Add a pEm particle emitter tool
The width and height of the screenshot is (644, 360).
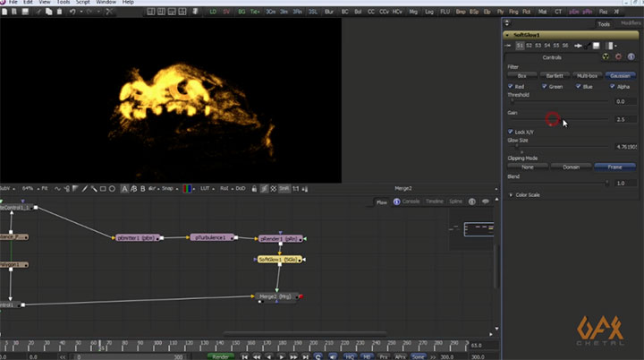573,12
